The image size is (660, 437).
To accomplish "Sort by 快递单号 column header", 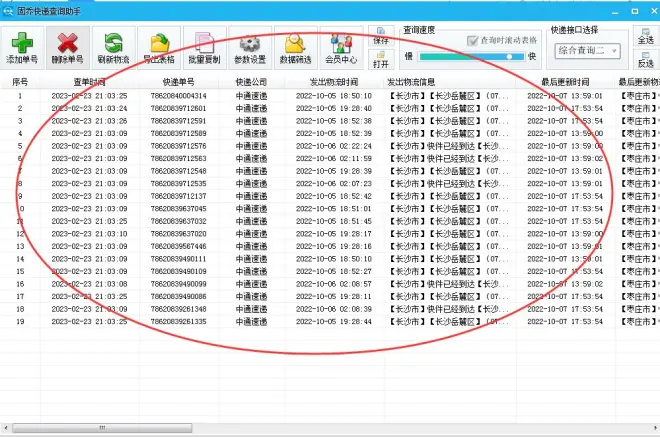I will click(178, 81).
